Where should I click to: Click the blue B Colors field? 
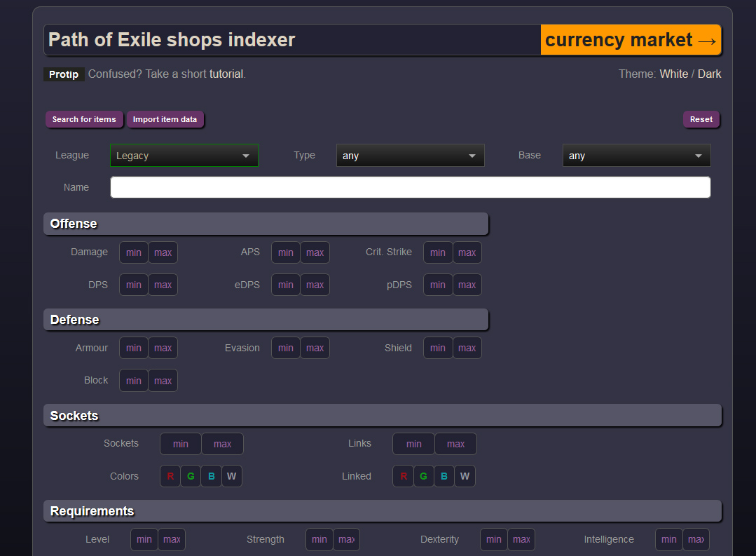[211, 476]
